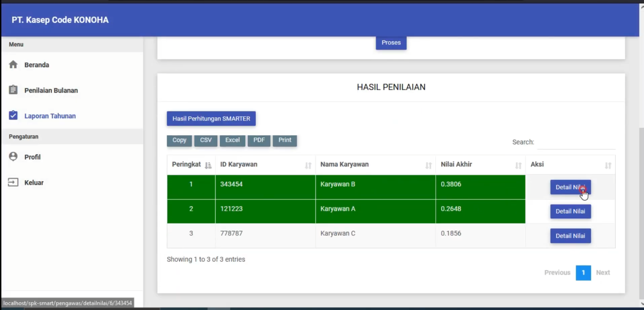This screenshot has width=644, height=310.
Task: Click Nilai Akhir value 0.2648
Action: click(x=451, y=209)
